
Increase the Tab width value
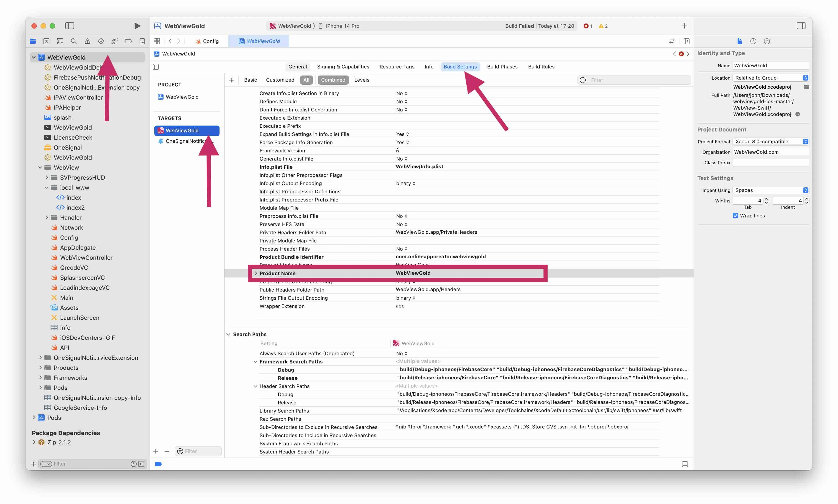click(766, 199)
